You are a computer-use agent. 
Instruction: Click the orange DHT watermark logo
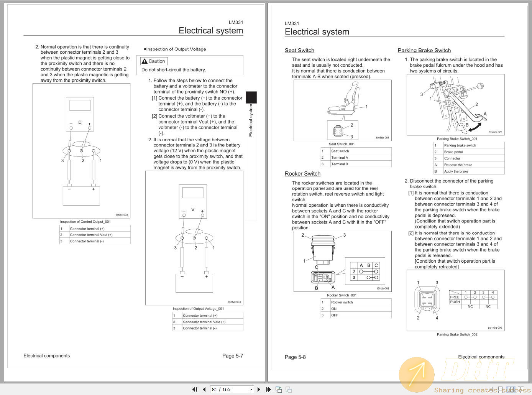pos(417,374)
